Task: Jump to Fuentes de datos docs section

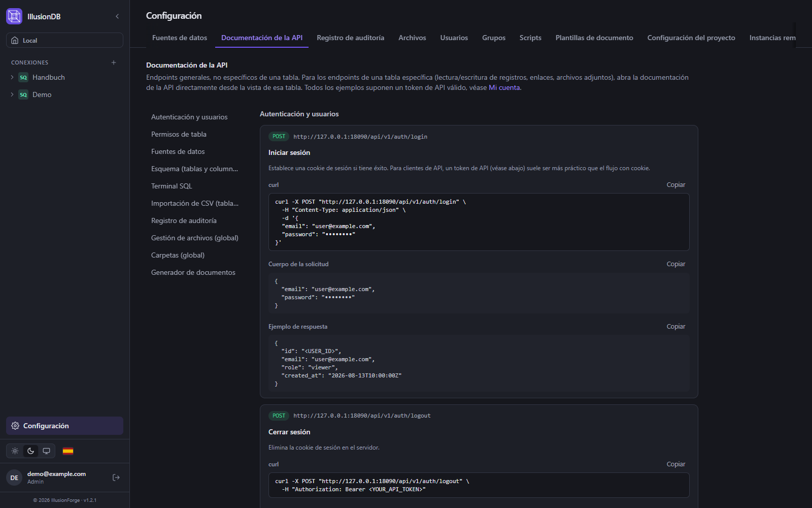Action: tap(195, 151)
